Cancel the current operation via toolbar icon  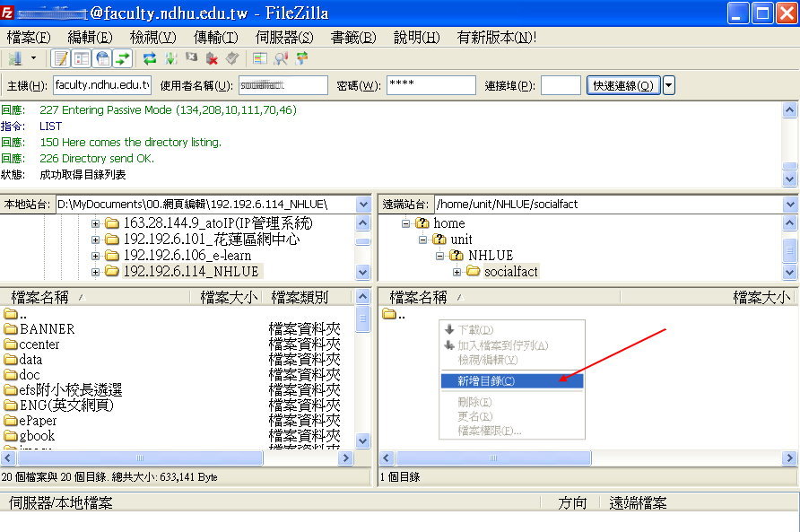191,58
